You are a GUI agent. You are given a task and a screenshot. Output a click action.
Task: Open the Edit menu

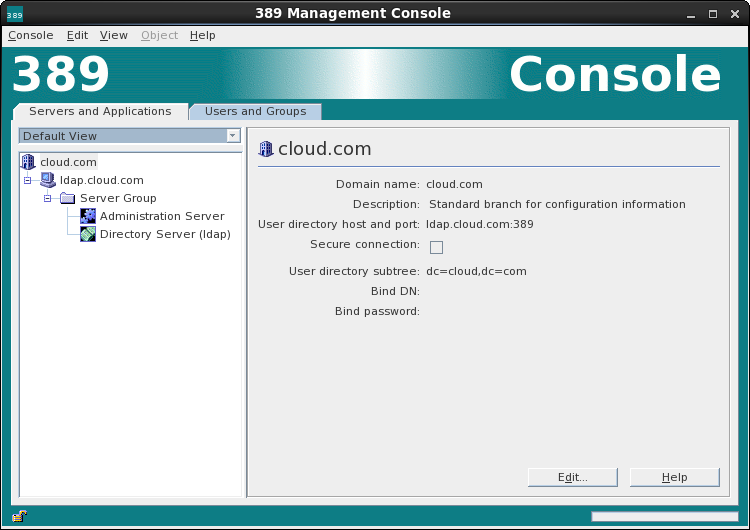pyautogui.click(x=77, y=35)
